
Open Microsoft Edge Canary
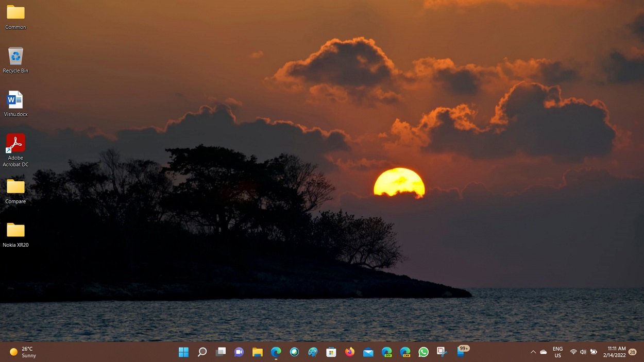(405, 352)
